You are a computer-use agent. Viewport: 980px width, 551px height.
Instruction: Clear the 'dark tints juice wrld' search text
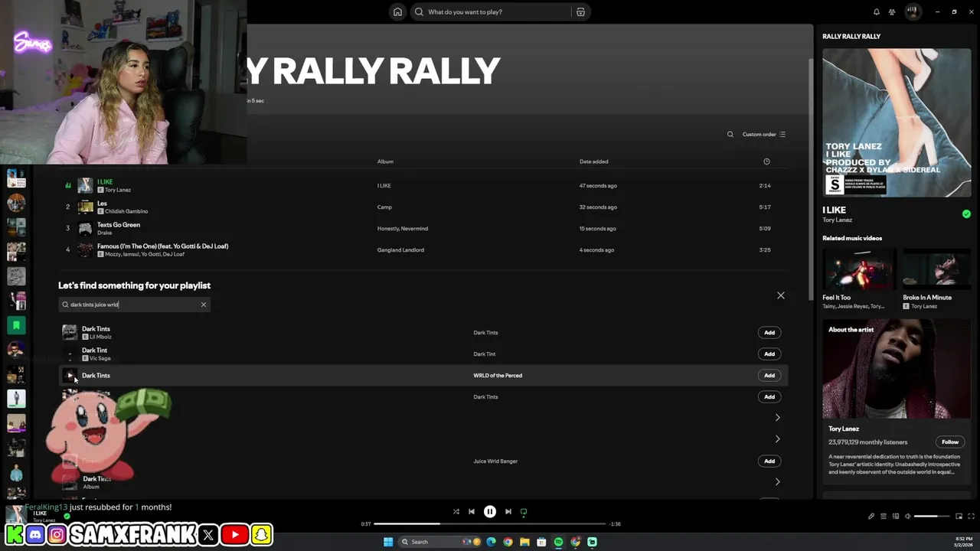pos(204,305)
